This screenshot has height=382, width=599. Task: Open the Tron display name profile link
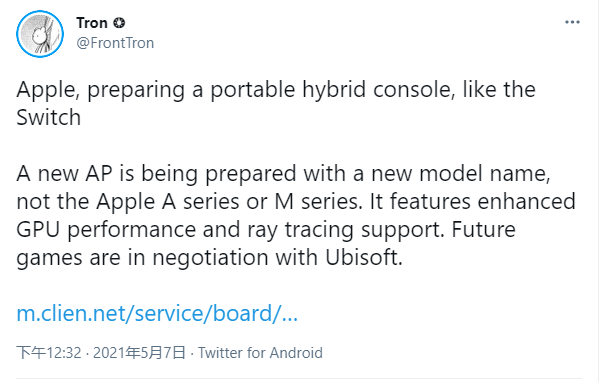pyautogui.click(x=92, y=23)
